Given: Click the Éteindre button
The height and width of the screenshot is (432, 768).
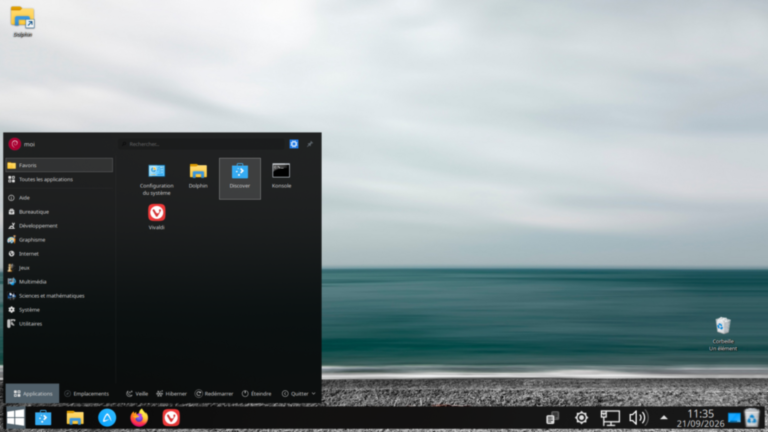Looking at the screenshot, I should click(257, 393).
